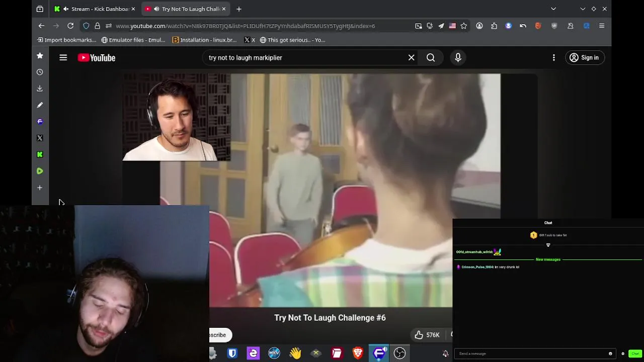Bookmark this page with the star
The height and width of the screenshot is (362, 644).
[x=464, y=26]
